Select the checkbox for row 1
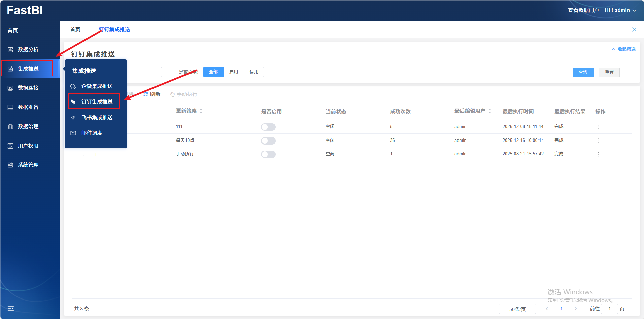Screen dimensions: 644x319 (81, 154)
